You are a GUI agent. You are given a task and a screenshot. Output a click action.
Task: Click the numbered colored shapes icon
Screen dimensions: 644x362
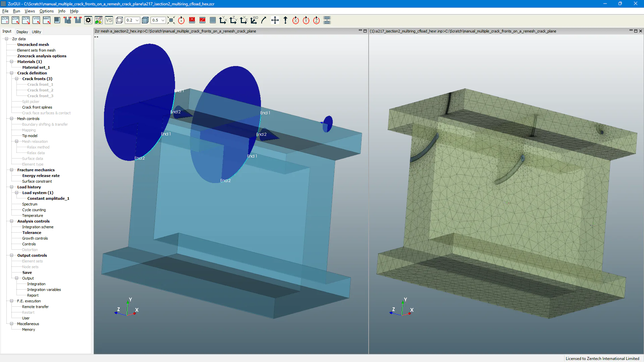99,20
